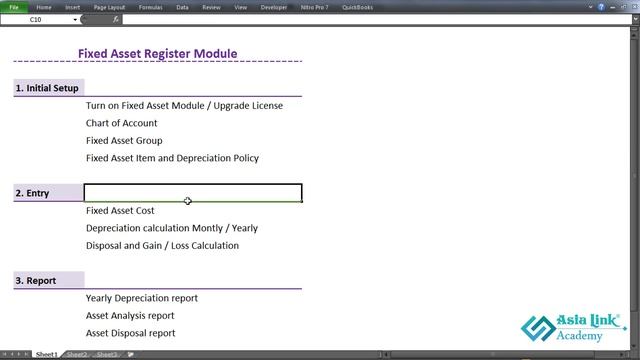Image resolution: width=640 pixels, height=360 pixels.
Task: Switch to the Sheet2 tab
Action: point(77,354)
